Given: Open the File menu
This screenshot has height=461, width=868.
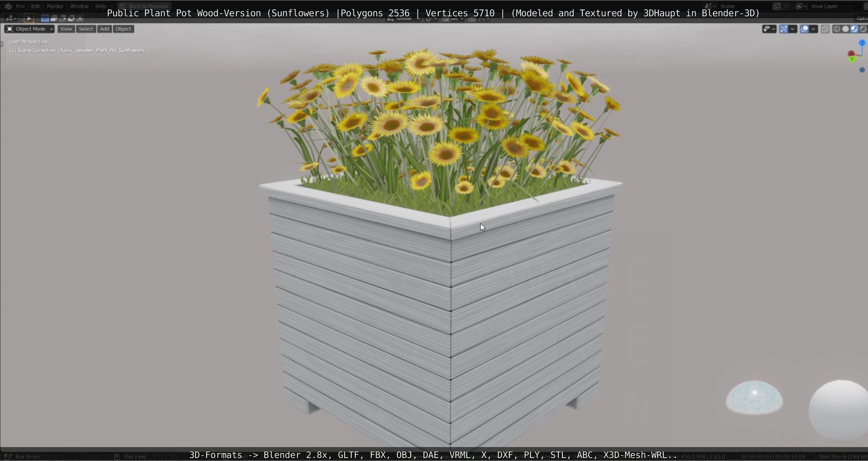Looking at the screenshot, I should point(20,6).
